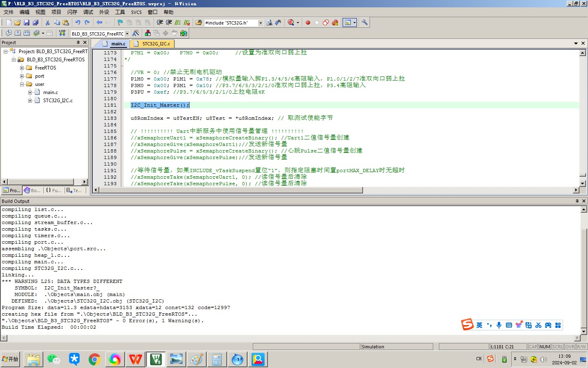Indent the selected lines
Screen dimensions: 588x368
160,23
